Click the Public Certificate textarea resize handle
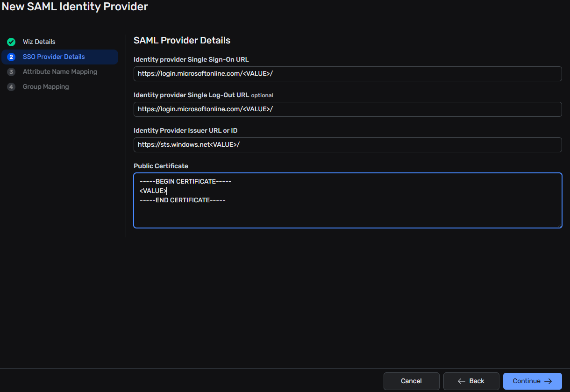The image size is (570, 392). coord(559,225)
